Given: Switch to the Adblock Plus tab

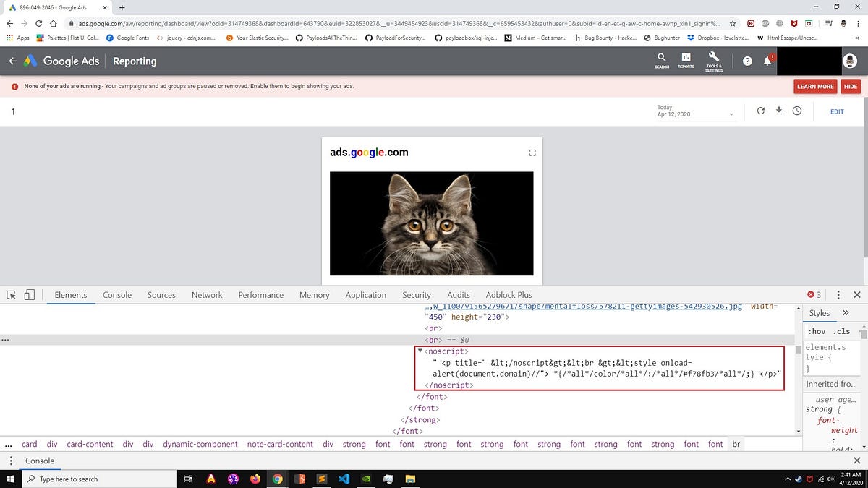Looking at the screenshot, I should click(509, 295).
